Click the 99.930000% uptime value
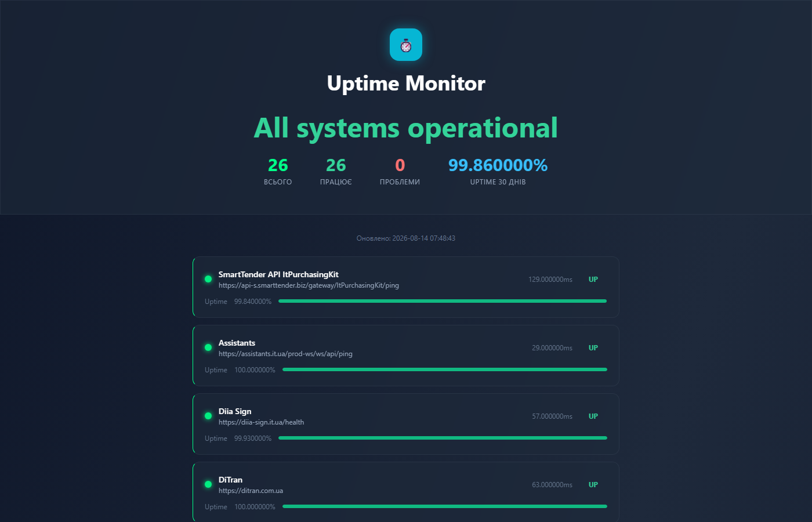This screenshot has width=812, height=522. [253, 438]
